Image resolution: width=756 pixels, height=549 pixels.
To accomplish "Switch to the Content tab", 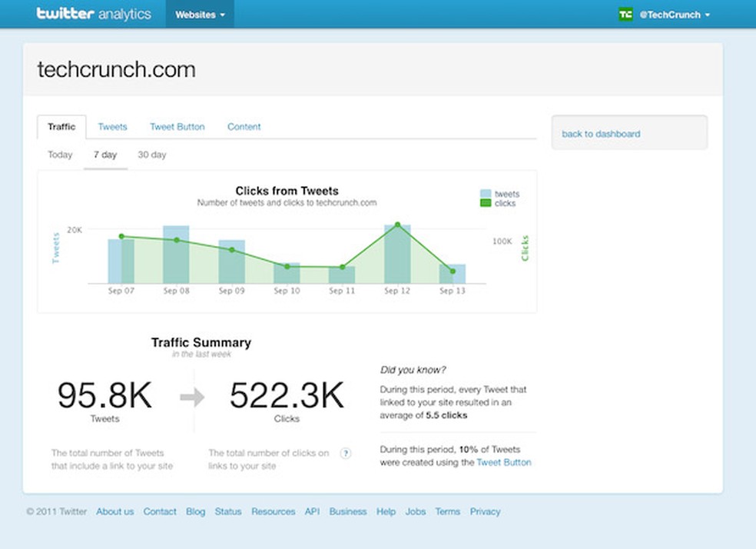I will pos(244,126).
